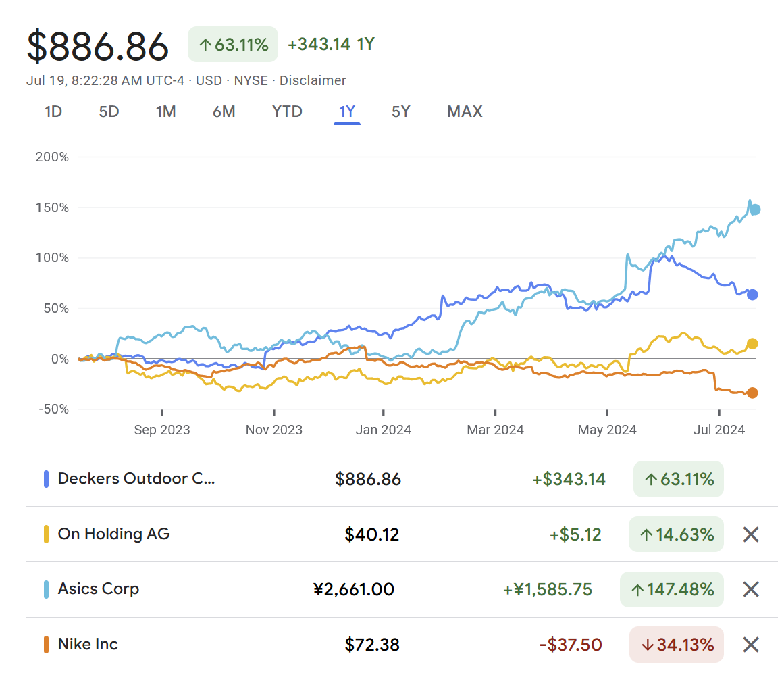This screenshot has height=675, width=784.
Task: Remove On Holding AG from comparison
Action: 750,534
